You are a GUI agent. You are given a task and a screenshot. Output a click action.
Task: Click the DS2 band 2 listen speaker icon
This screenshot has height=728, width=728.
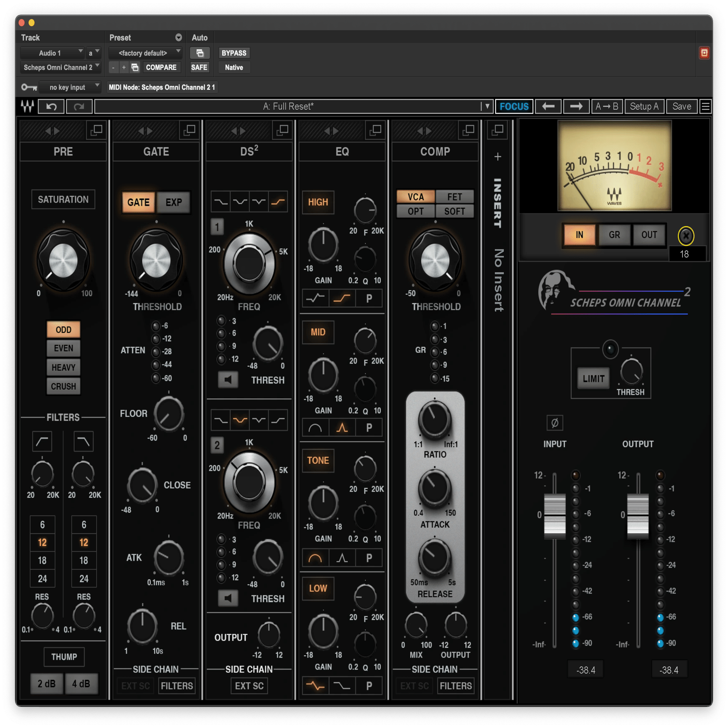click(228, 598)
